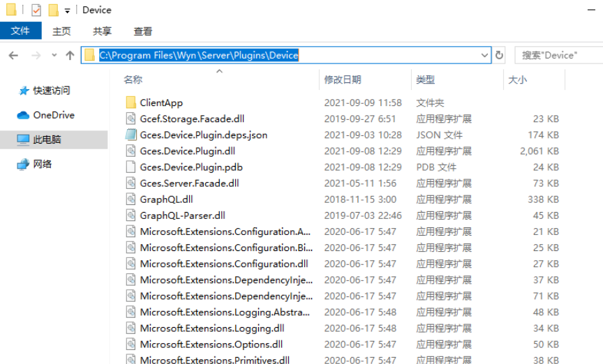Click the Gces.Server.Facade.dll file icon
Screen dimensions: 603x364
tap(131, 183)
